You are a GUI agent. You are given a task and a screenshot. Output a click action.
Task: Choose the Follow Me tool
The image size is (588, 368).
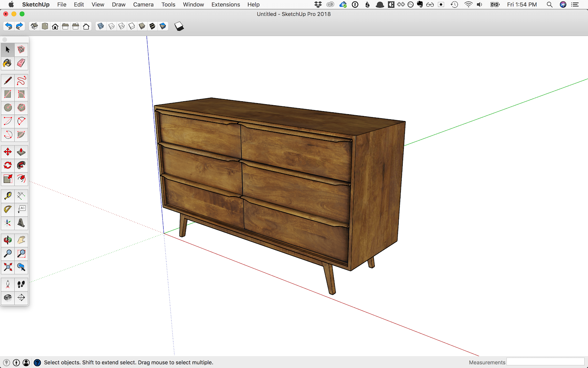coord(21,165)
